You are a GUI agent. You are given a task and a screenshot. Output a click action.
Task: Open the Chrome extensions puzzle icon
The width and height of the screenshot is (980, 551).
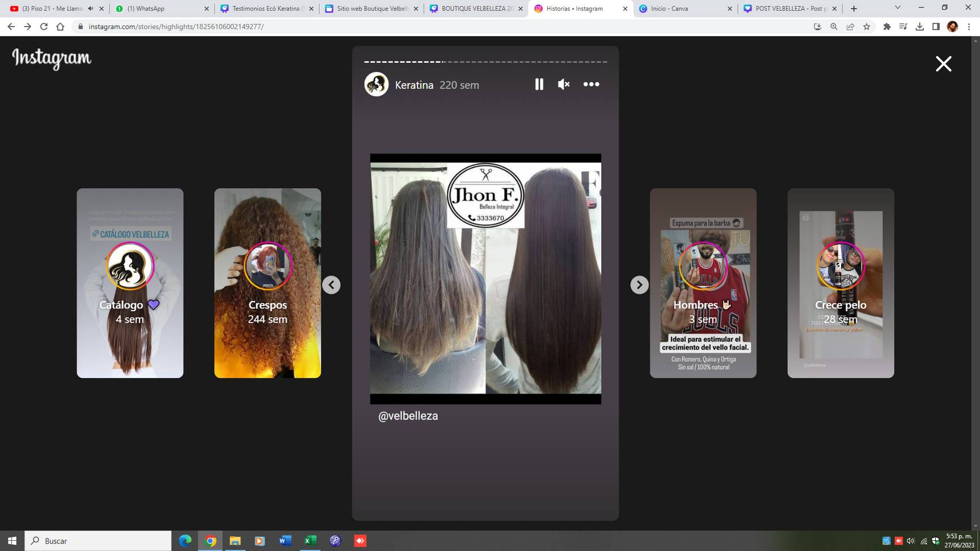(x=887, y=27)
